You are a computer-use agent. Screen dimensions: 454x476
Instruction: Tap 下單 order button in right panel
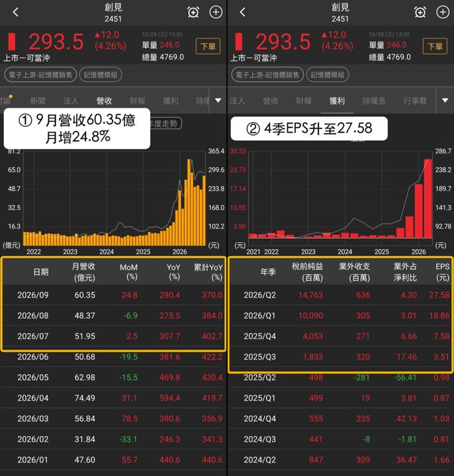435,46
